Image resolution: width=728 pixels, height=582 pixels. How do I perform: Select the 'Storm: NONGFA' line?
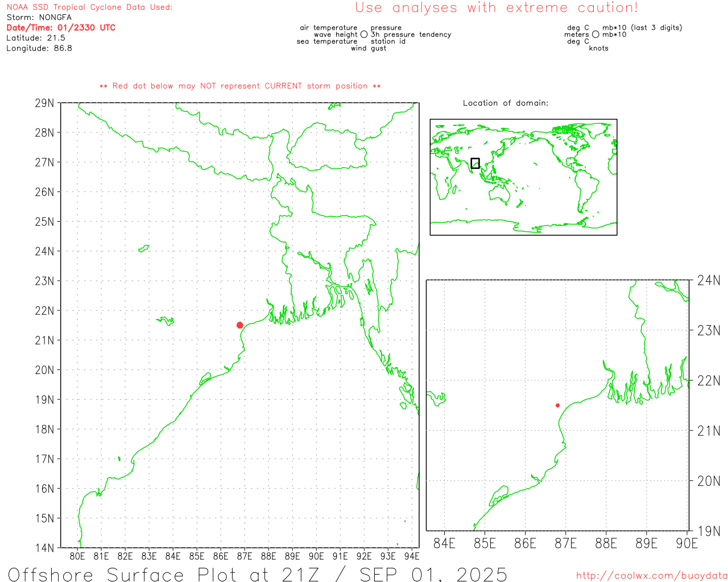pos(39,18)
